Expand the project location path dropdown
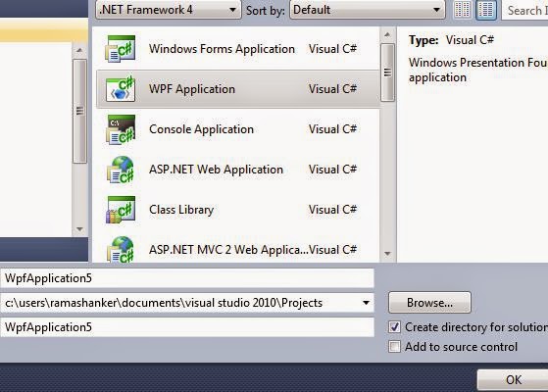Screen dimensions: 548x392 click(x=366, y=303)
